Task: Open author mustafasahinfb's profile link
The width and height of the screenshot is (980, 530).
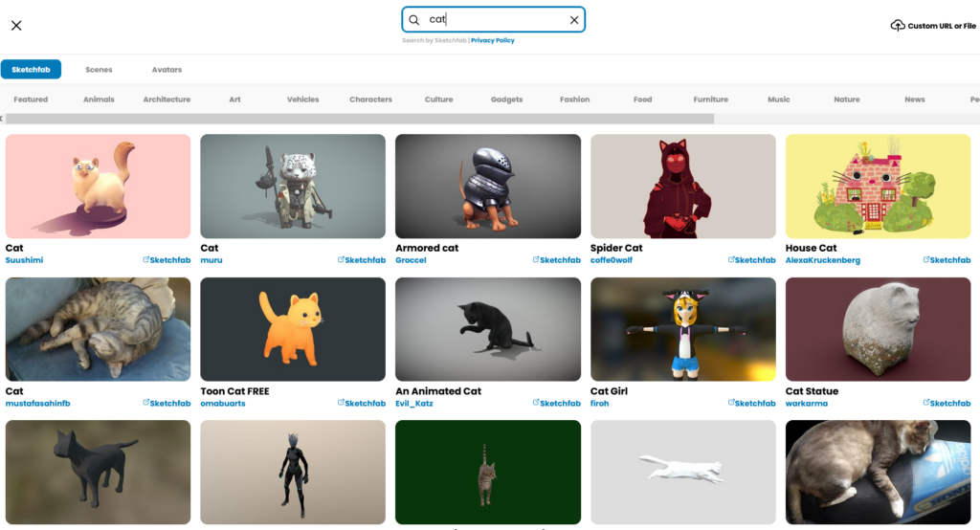Action: coord(37,404)
